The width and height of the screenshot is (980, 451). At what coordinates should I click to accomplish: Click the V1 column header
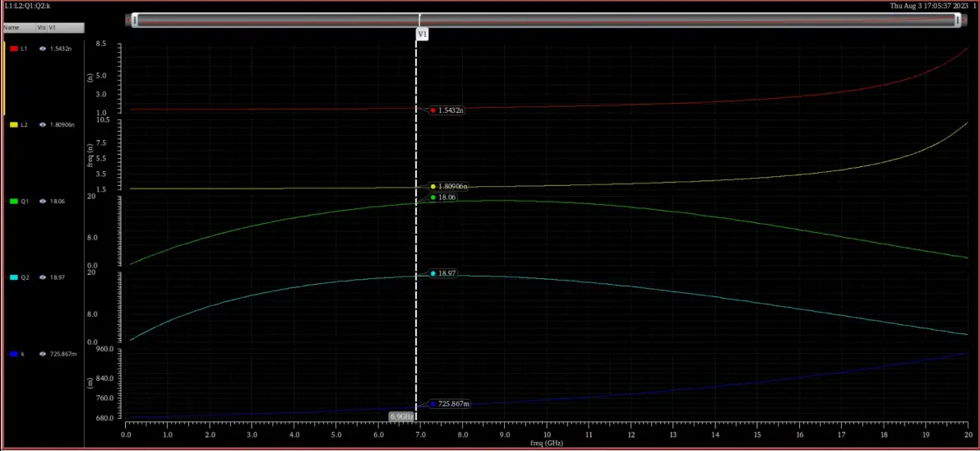(66, 27)
